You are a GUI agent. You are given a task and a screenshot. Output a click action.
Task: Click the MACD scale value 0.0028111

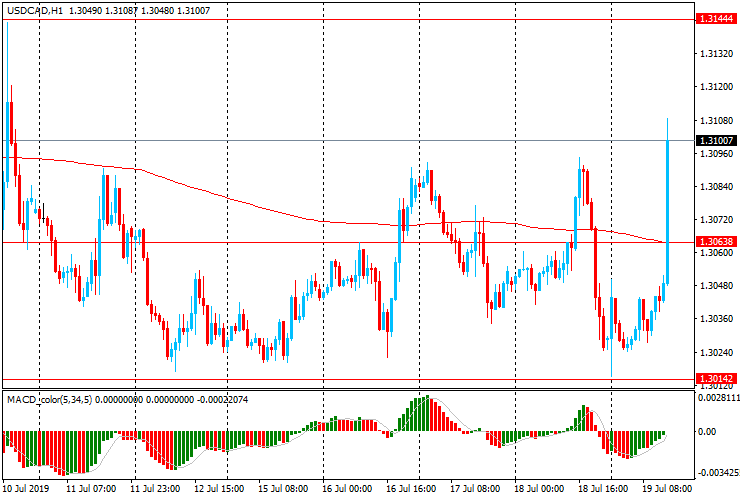tap(718, 398)
